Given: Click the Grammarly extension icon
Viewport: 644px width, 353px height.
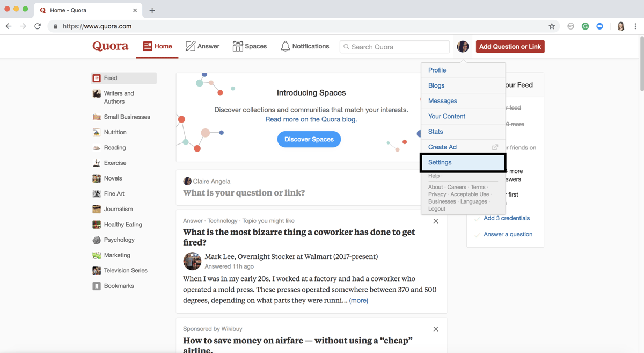Looking at the screenshot, I should point(585,26).
